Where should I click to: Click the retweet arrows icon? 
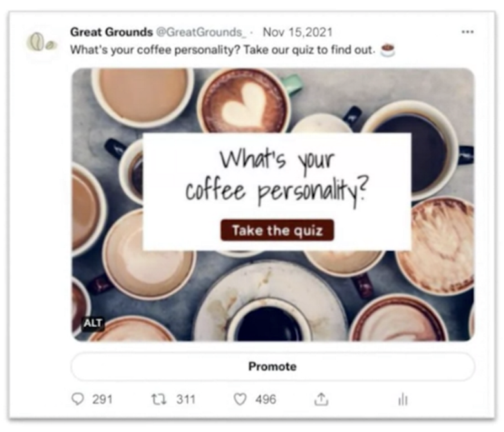click(159, 400)
